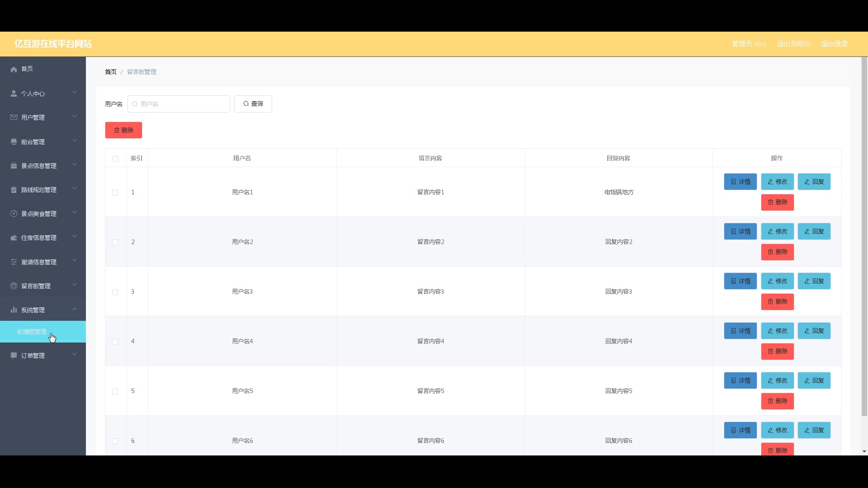Click the sliders icon beside 邀请信息管理

pyautogui.click(x=14, y=262)
